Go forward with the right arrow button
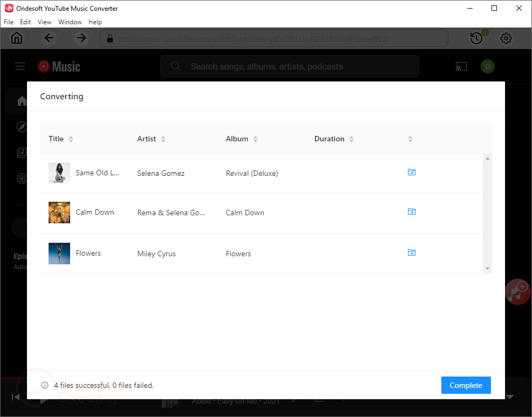Screen dimensions: 532x417 pyautogui.click(x=81, y=38)
